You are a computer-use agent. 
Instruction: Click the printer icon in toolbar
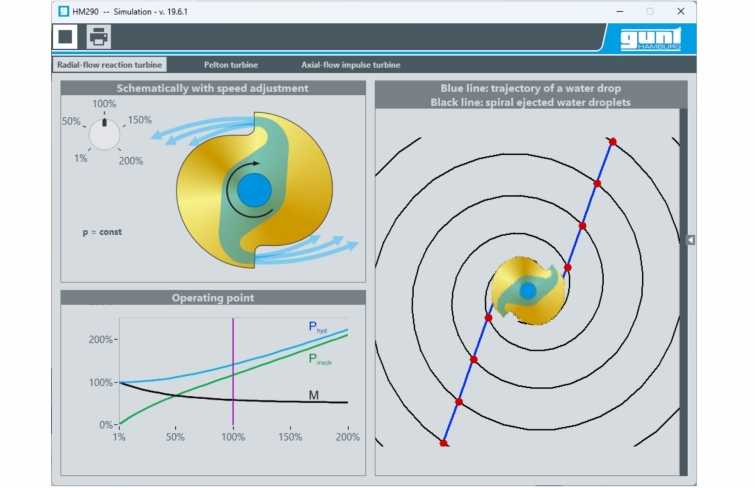point(99,37)
